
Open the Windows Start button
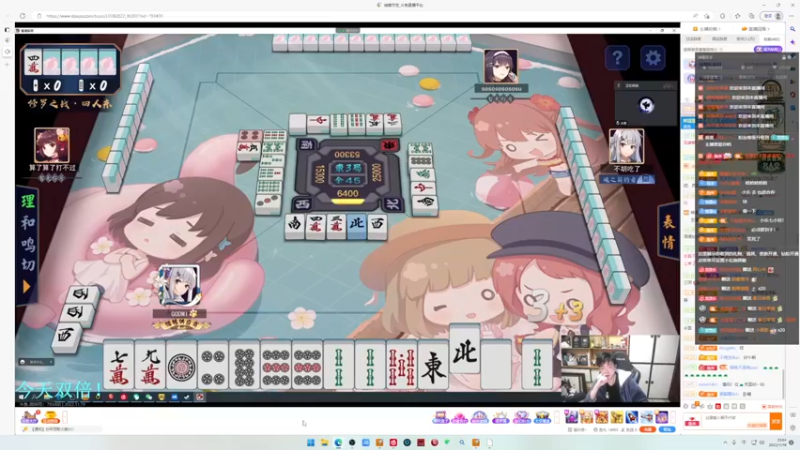(311, 443)
